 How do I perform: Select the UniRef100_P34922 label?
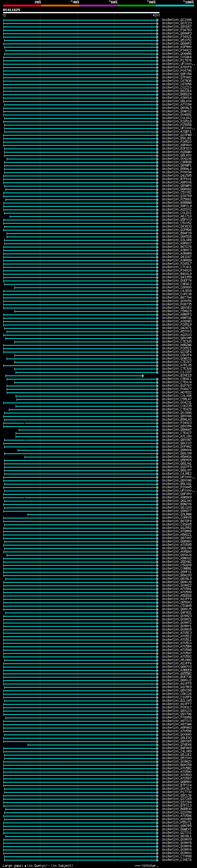coord(177,50)
